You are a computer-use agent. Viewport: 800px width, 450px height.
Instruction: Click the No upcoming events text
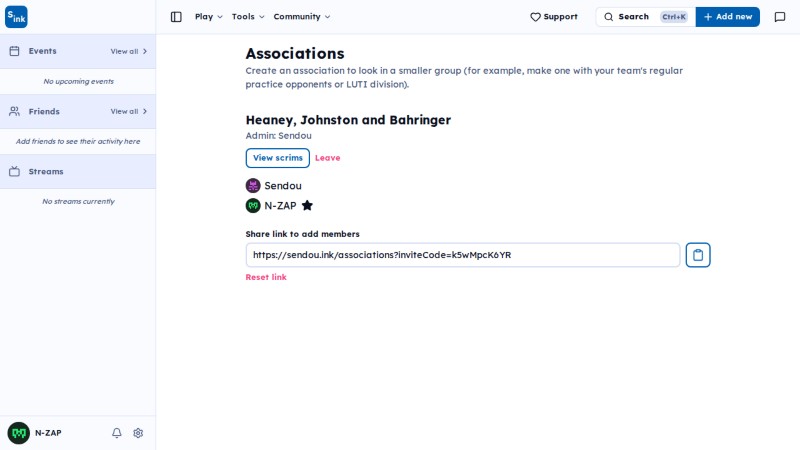point(79,81)
